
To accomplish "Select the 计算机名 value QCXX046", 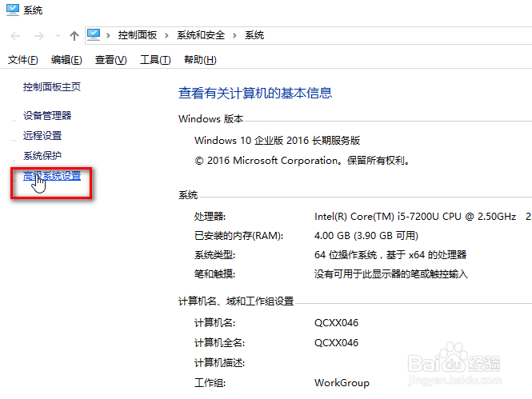I will point(336,323).
